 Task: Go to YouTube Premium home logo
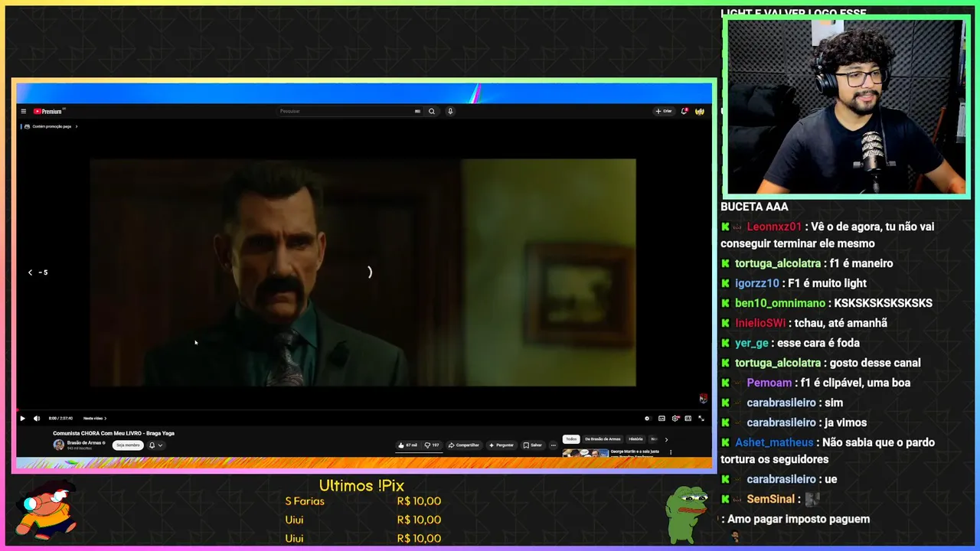tap(47, 111)
